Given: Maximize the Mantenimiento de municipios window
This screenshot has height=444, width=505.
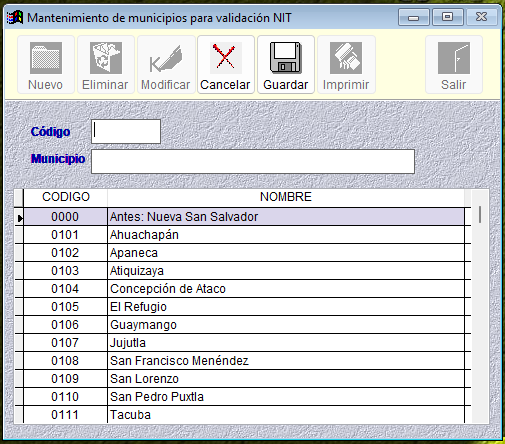Looking at the screenshot, I should [x=448, y=17].
